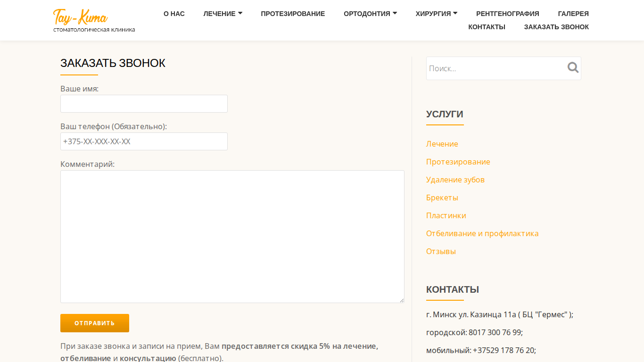Click the search magnifier icon
The image size is (644, 362).
[573, 67]
